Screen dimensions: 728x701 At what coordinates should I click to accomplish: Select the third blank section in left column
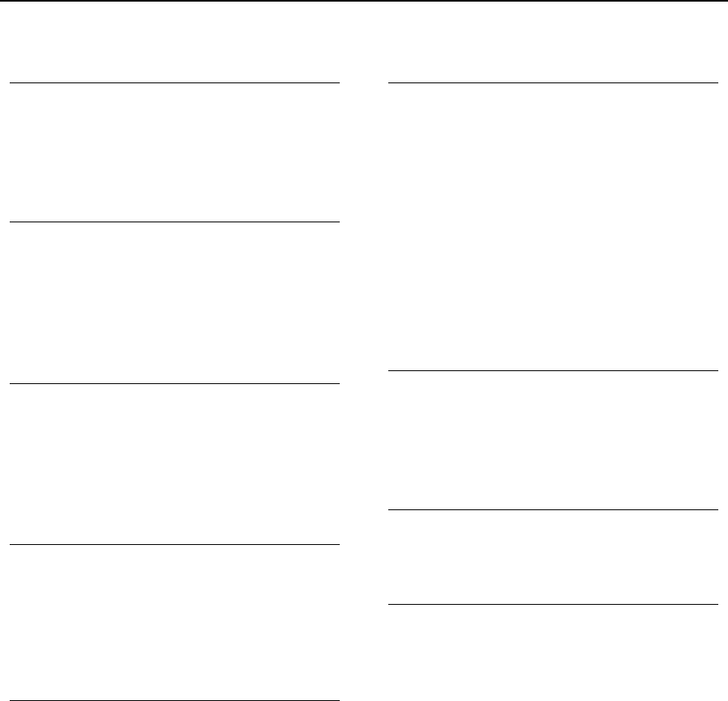click(x=174, y=464)
